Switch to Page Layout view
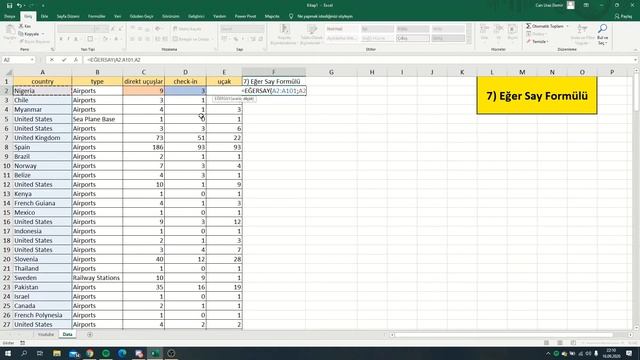 click(560, 343)
